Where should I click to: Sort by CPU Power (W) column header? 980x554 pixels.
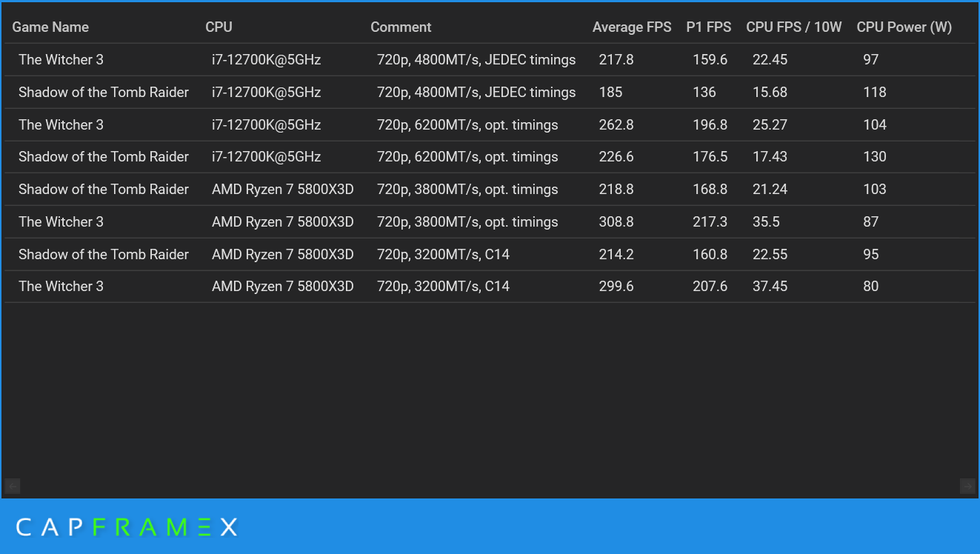904,27
